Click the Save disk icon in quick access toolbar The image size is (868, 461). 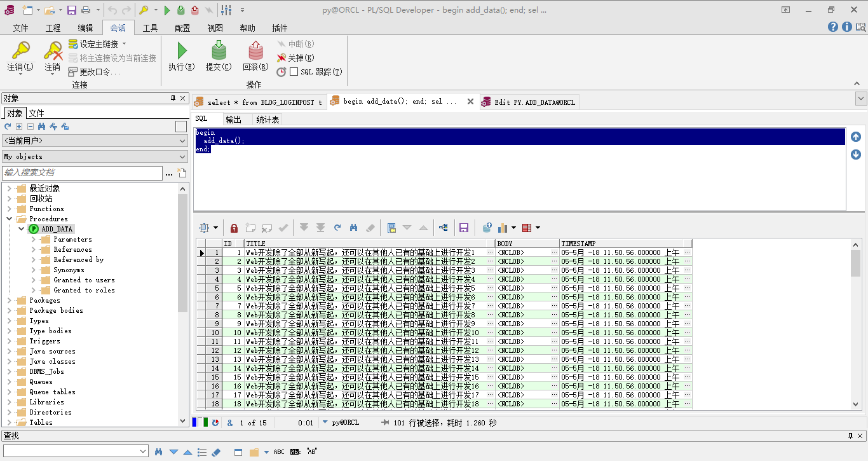coord(72,10)
